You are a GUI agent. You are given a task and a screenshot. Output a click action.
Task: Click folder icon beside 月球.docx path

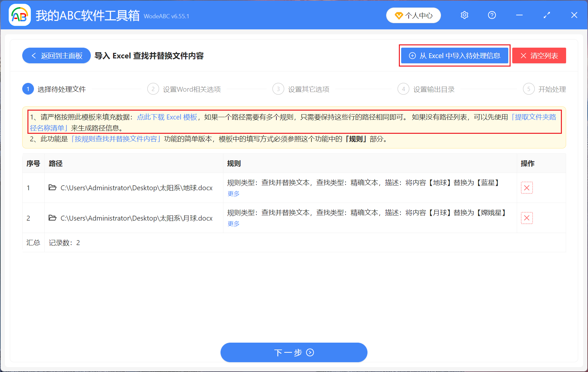tap(53, 218)
